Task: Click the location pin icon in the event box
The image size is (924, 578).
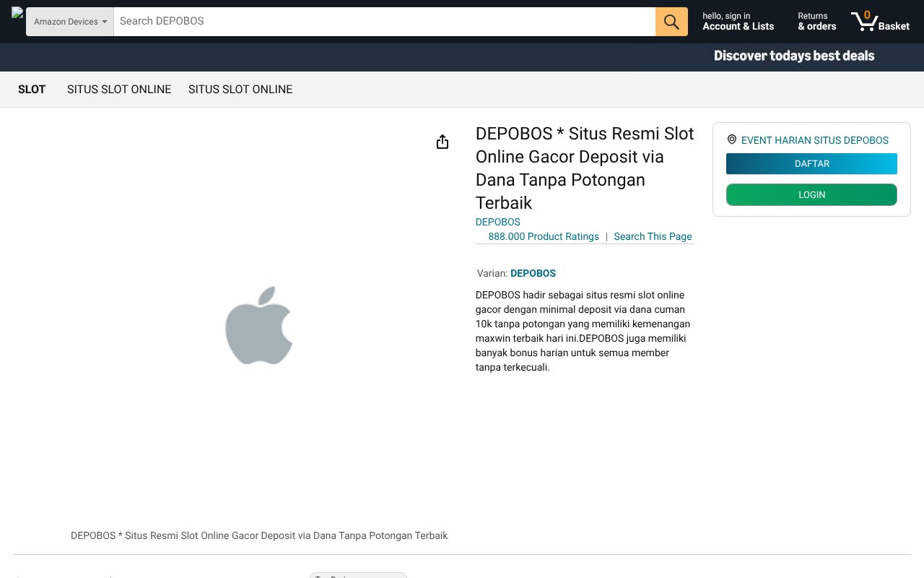Action: click(732, 140)
